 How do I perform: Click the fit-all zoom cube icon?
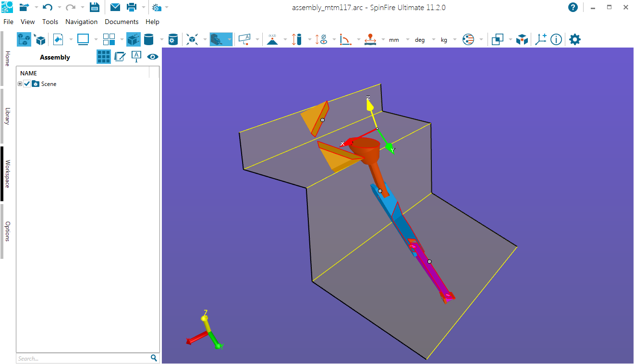[193, 40]
